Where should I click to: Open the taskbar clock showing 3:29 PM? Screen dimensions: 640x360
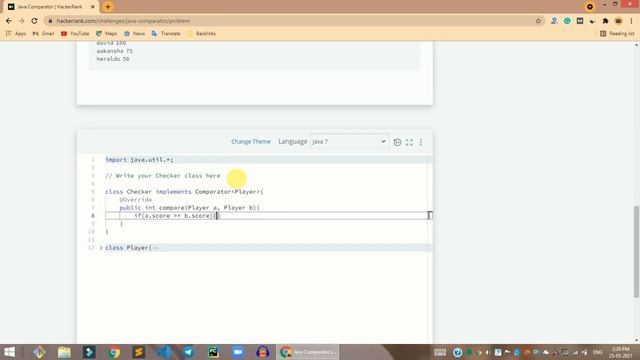click(x=620, y=352)
